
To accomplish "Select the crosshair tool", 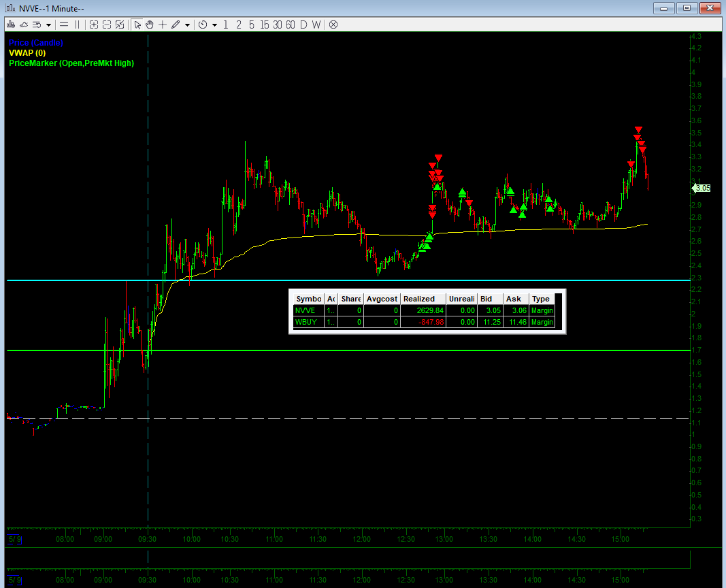I will [x=163, y=24].
